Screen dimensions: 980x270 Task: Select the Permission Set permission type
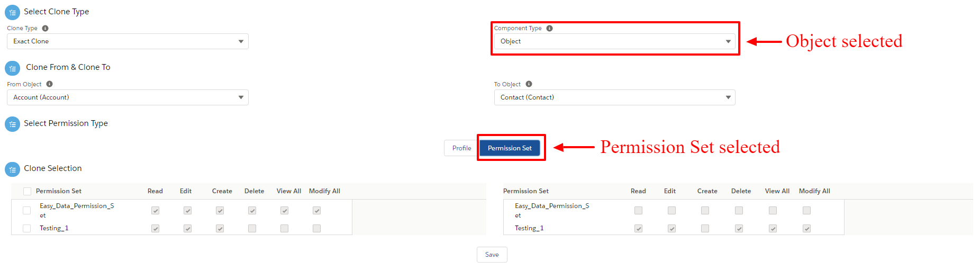click(510, 148)
